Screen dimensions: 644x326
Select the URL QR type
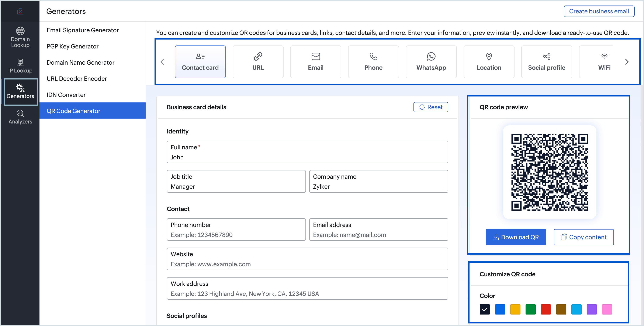pos(258,62)
